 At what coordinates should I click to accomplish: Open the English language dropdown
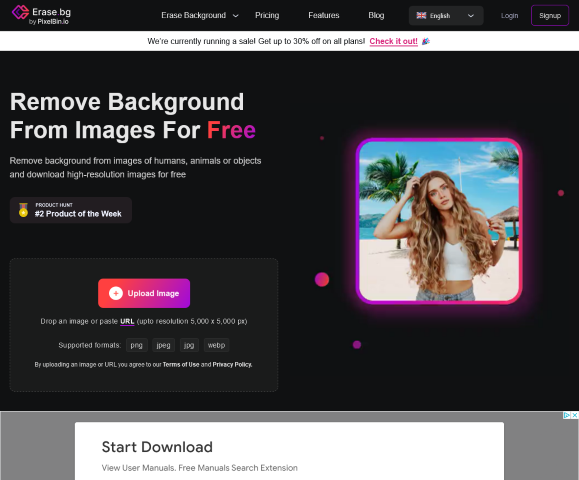446,16
